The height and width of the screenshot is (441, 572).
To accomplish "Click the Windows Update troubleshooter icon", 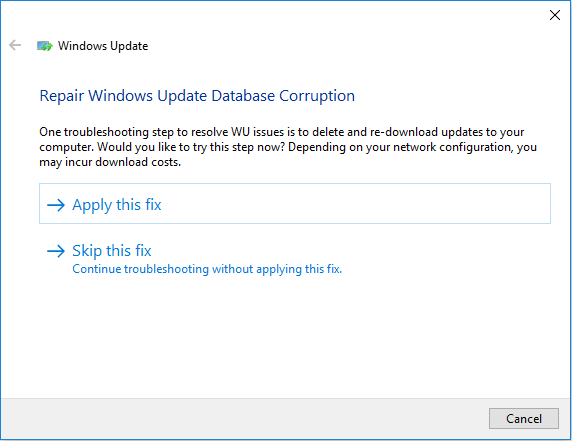I will click(x=45, y=46).
